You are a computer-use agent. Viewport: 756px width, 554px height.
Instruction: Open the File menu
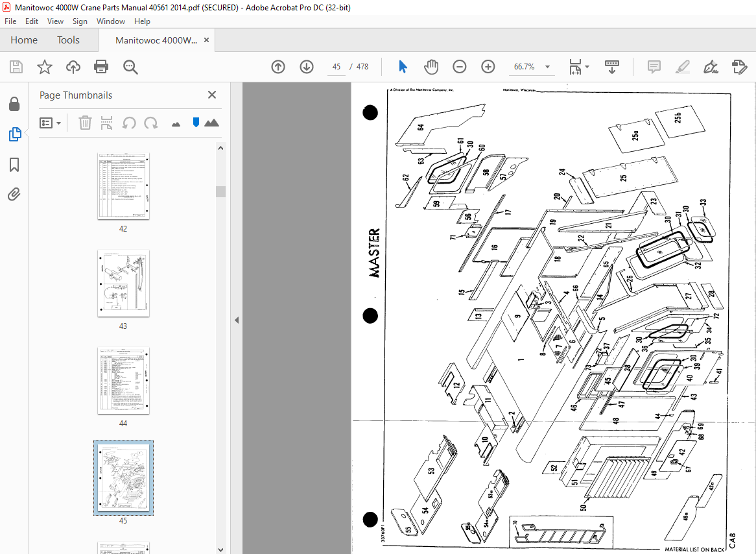(10, 21)
